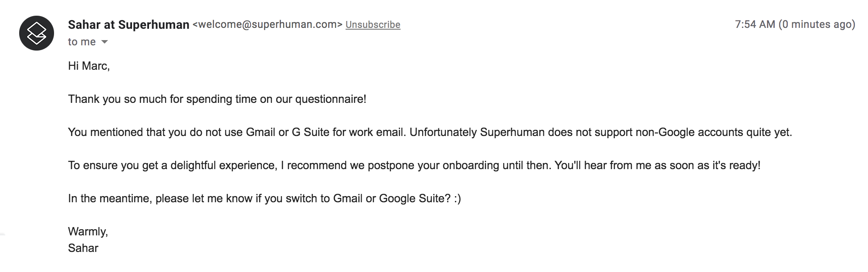Click the ":)" smiley in the message
The width and height of the screenshot is (868, 272).
pos(457,198)
